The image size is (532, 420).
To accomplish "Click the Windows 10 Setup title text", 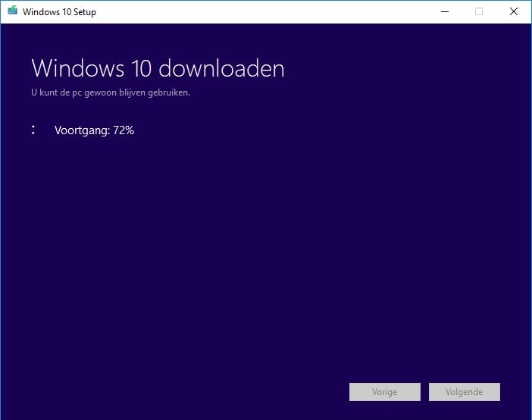I will (59, 12).
